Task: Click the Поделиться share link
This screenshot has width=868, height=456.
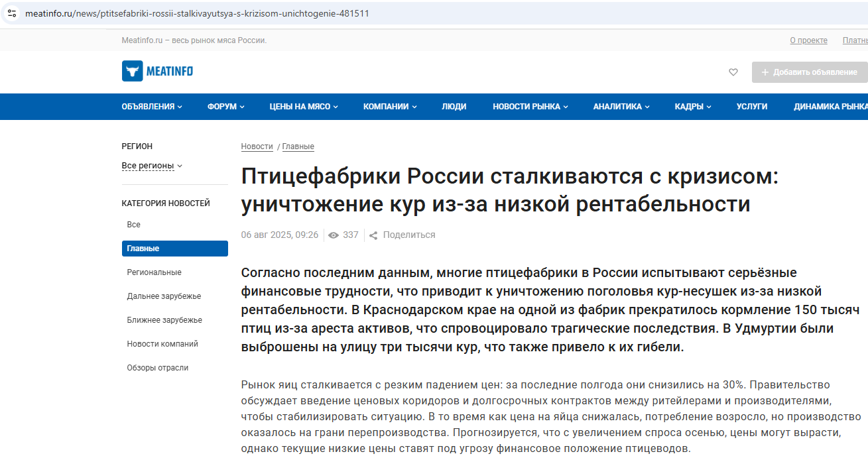Action: [x=409, y=235]
